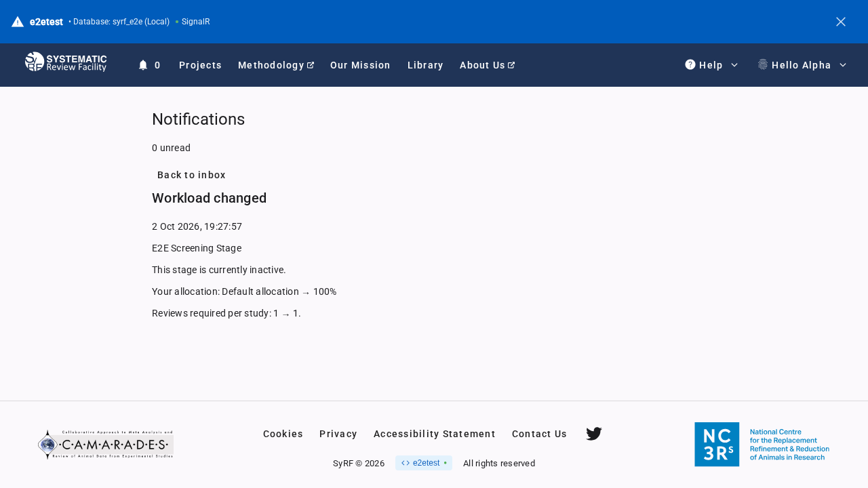Click the Help question mark icon
This screenshot has height=488, width=868.
(x=690, y=64)
